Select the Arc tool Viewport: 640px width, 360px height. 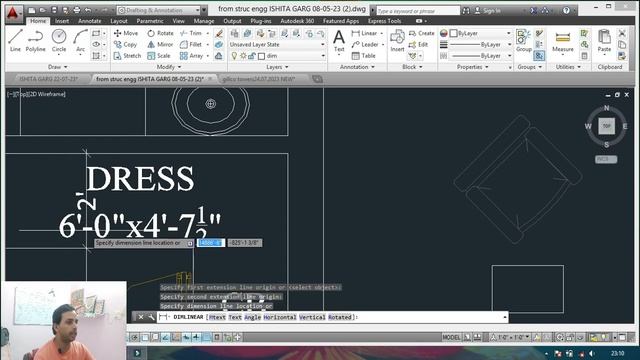80,41
